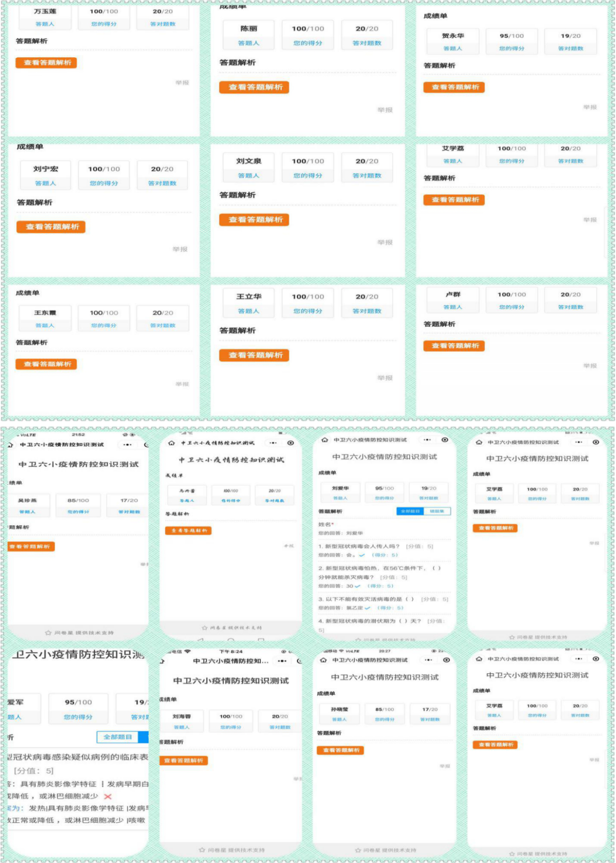Open three-dot menu in 马卉蕾's screen
The image size is (616, 863).
point(273,443)
